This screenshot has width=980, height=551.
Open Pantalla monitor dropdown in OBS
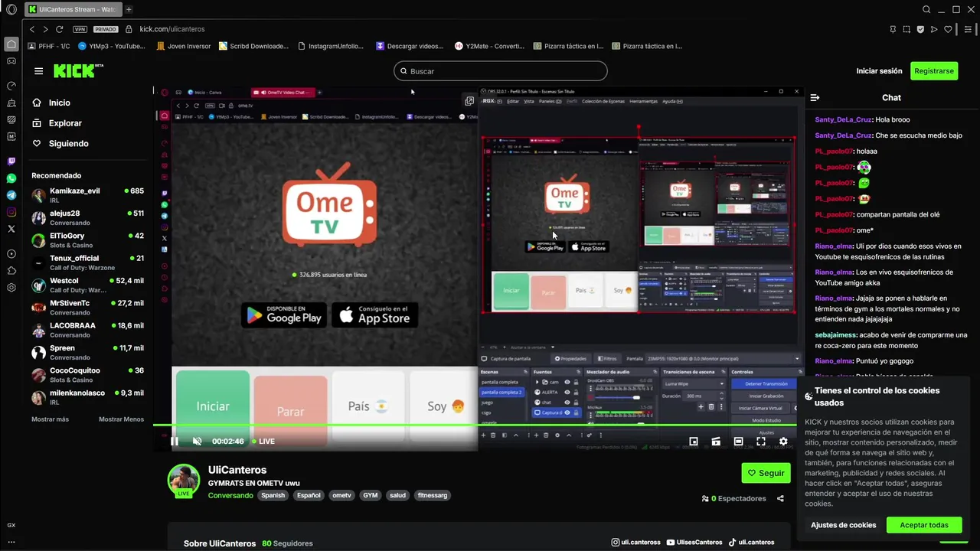tap(724, 358)
